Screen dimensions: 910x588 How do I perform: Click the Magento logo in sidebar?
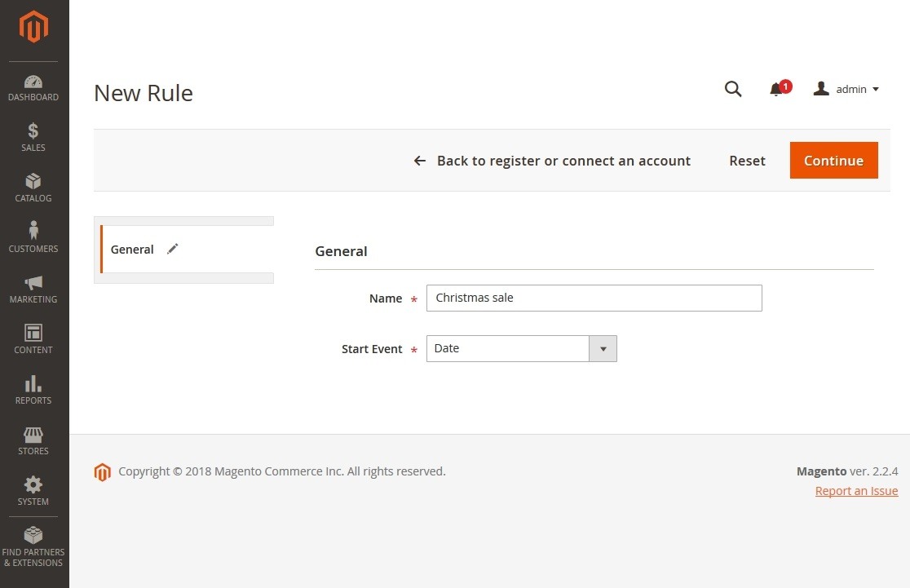(x=34, y=28)
